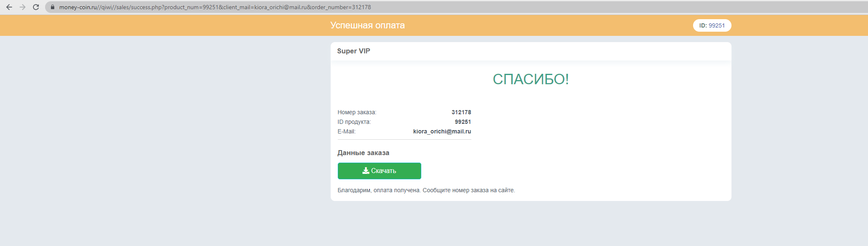This screenshot has height=246, width=868.
Task: Click the padlock site info icon
Action: click(x=53, y=7)
